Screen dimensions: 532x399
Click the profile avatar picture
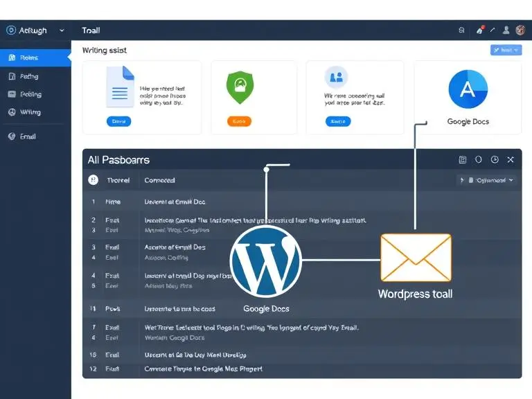pyautogui.click(x=520, y=30)
